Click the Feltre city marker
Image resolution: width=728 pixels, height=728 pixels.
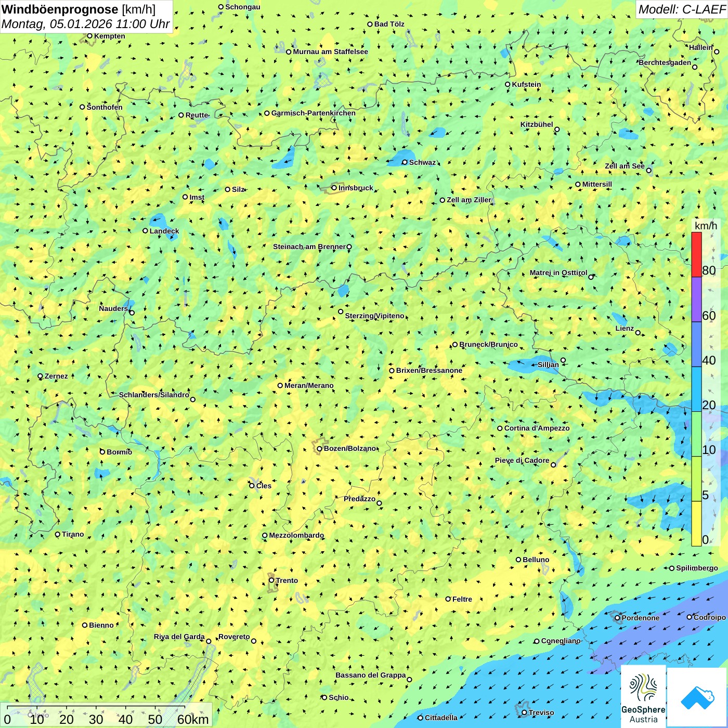click(448, 599)
